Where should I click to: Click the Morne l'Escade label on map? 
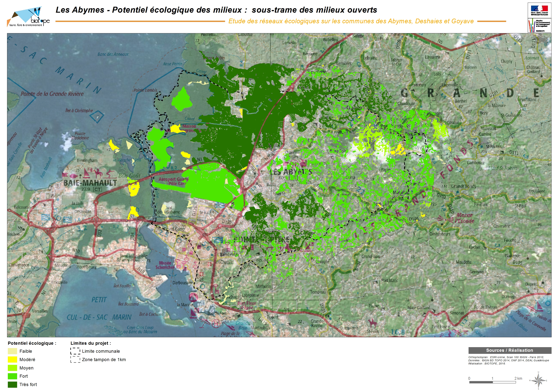[464, 218]
